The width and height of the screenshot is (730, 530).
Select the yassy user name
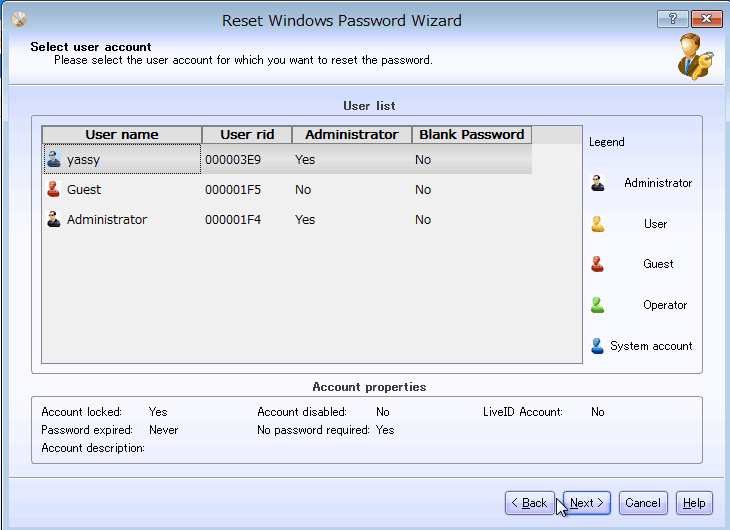tap(83, 160)
